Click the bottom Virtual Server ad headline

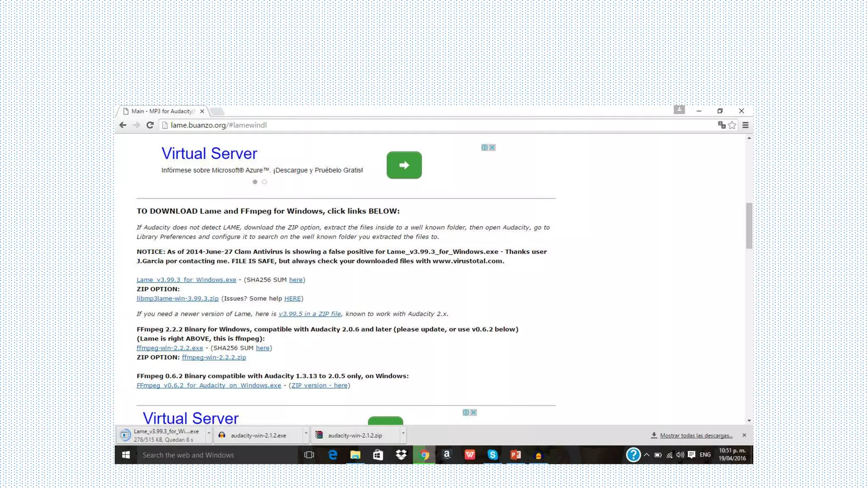tap(190, 418)
